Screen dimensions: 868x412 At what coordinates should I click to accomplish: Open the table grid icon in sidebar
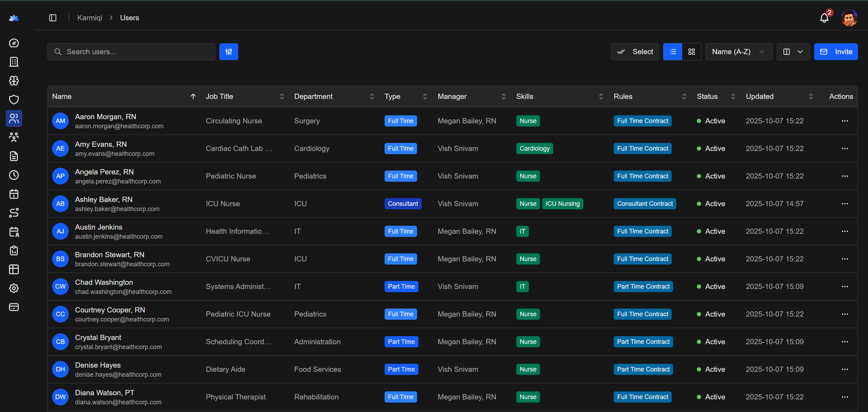click(14, 269)
